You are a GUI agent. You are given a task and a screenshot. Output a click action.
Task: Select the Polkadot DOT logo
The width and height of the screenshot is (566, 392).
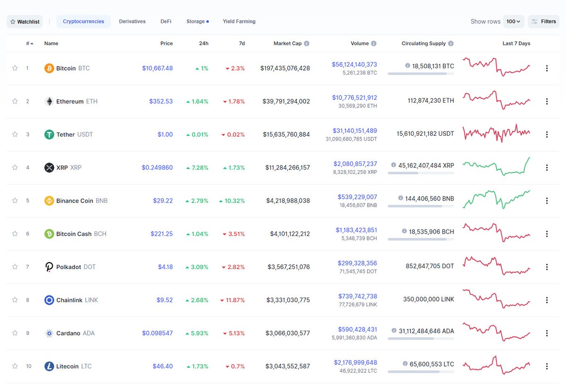(x=49, y=266)
